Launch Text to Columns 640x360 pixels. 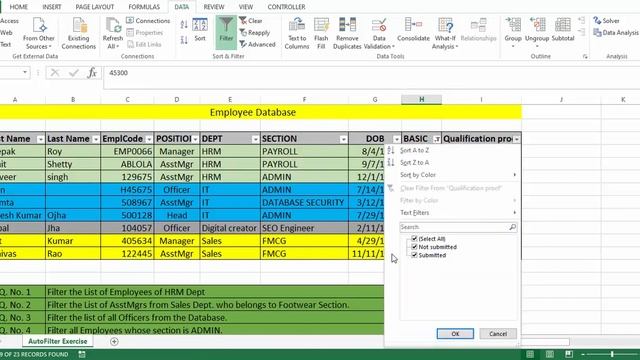(x=297, y=33)
